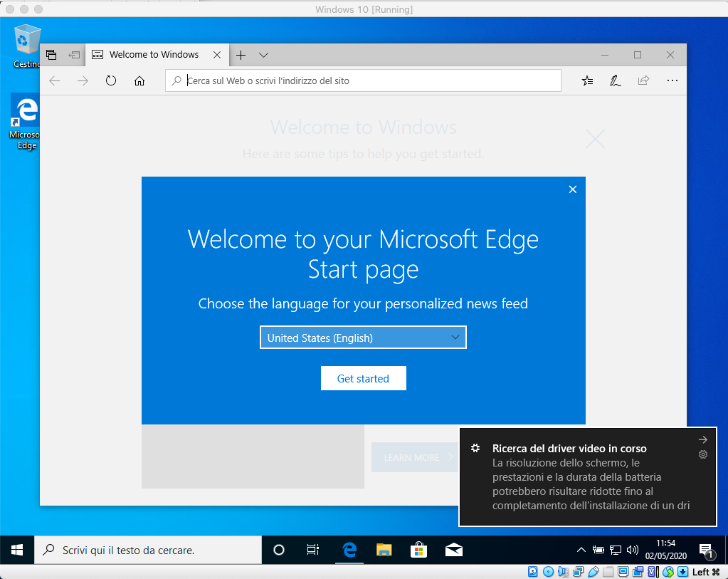Open Cortana circle icon
Screen dimensions: 728x579
[278, 551]
